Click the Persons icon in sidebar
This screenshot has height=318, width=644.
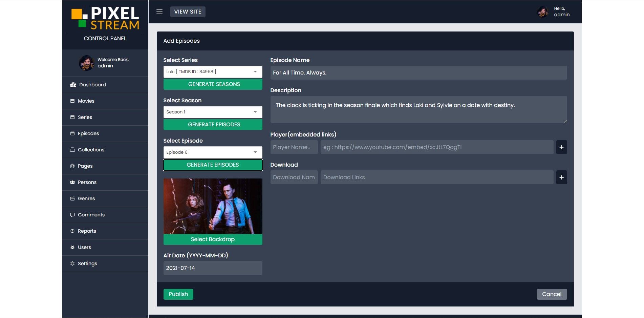(72, 182)
